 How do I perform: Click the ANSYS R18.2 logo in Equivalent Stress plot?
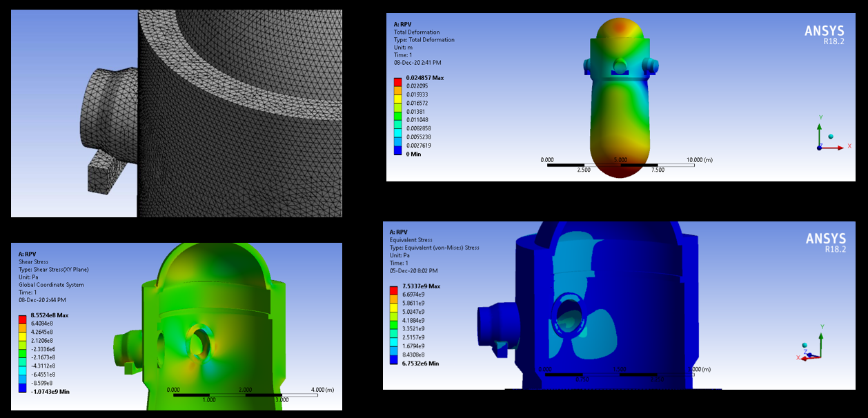825,241
